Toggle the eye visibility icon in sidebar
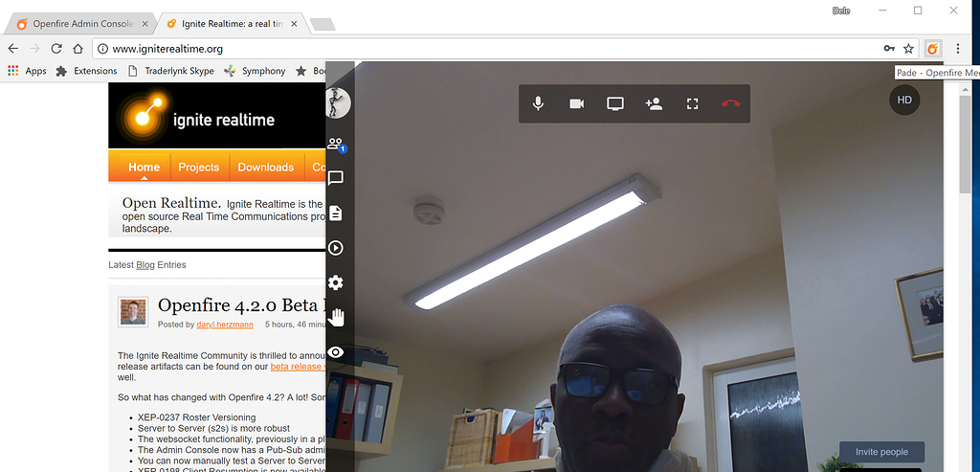The image size is (980, 472). click(336, 353)
